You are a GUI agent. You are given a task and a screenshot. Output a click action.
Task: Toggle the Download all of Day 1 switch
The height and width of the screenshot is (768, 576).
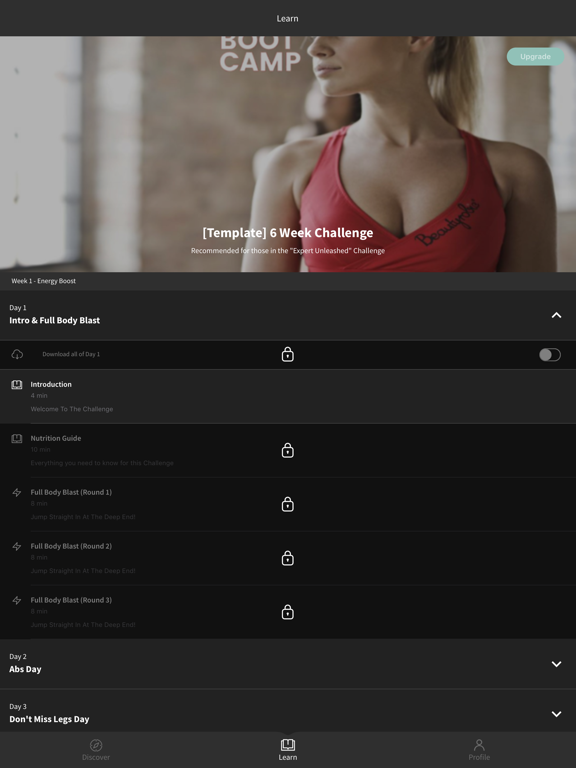(550, 355)
